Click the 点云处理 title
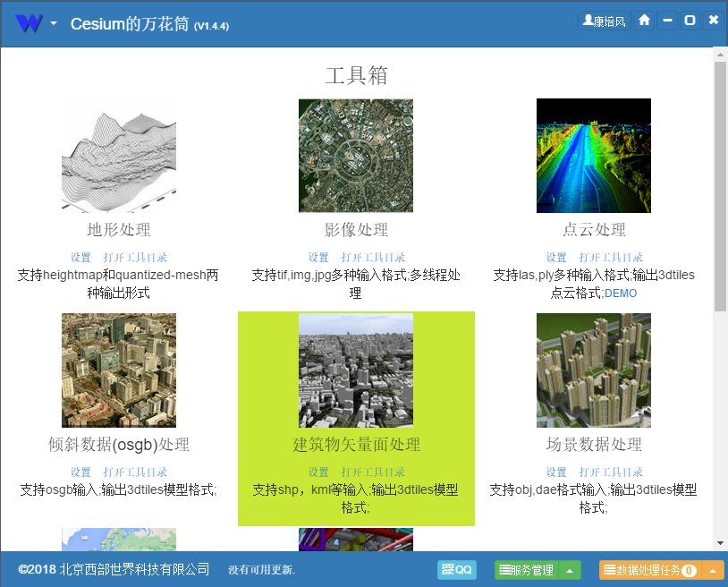Viewport: 728px width, 587px height. (594, 229)
